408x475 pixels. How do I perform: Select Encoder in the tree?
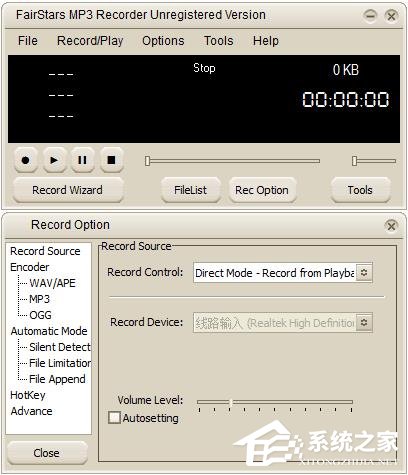pyautogui.click(x=30, y=267)
